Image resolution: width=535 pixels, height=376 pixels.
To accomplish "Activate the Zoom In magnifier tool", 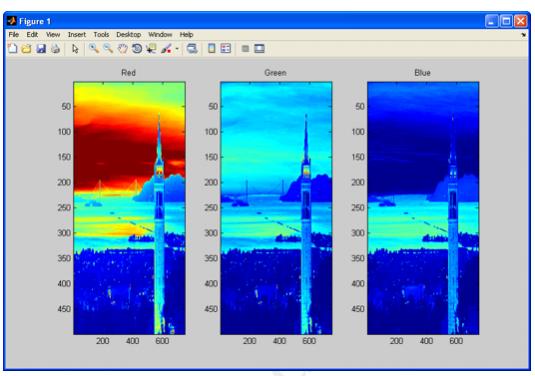I will point(93,49).
